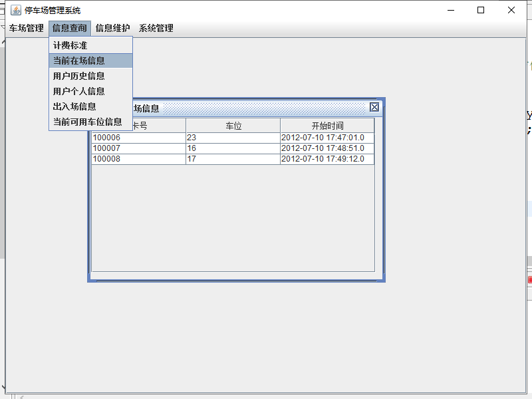Select card number cell 100008

click(x=138, y=159)
